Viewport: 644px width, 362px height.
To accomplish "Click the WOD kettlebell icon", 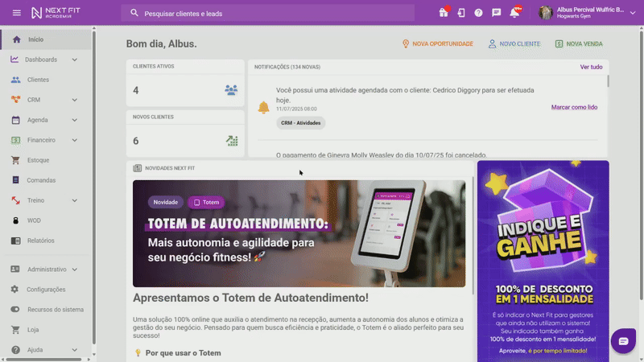I will [15, 220].
